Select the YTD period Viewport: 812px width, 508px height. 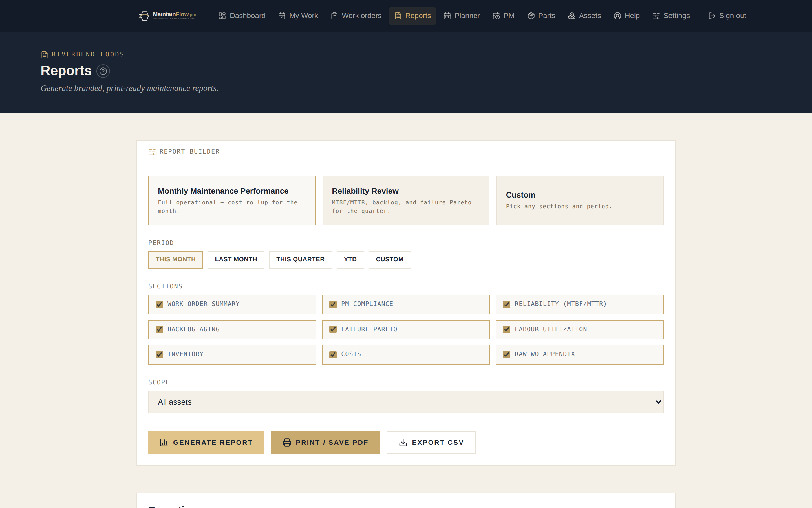(350, 259)
